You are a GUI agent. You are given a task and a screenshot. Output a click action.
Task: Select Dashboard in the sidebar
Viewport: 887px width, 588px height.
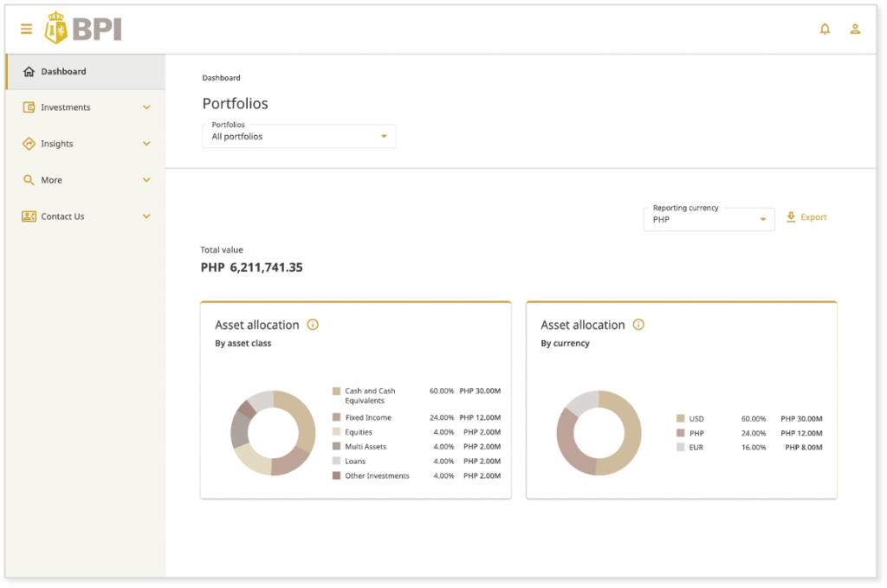[x=63, y=72]
